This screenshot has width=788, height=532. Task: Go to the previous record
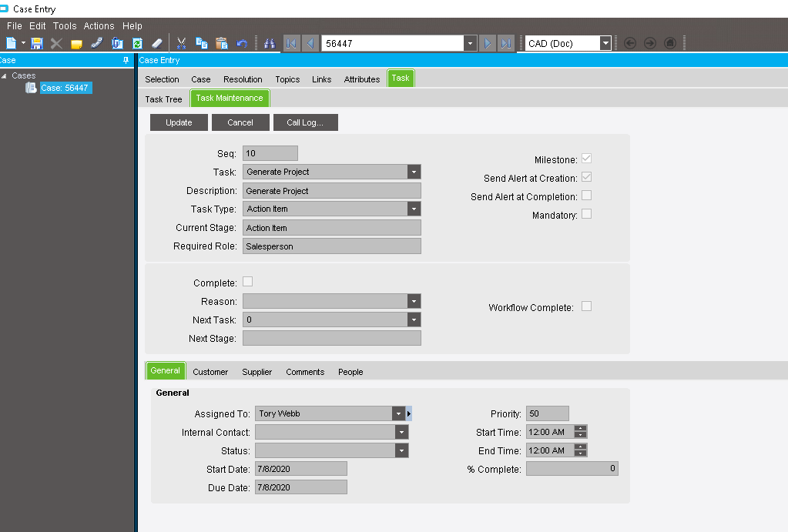[310, 44]
